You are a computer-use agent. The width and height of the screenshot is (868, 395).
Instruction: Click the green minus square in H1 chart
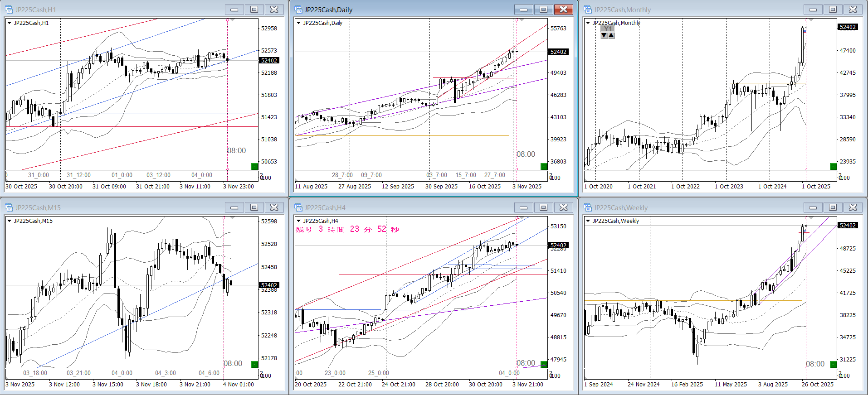point(254,167)
